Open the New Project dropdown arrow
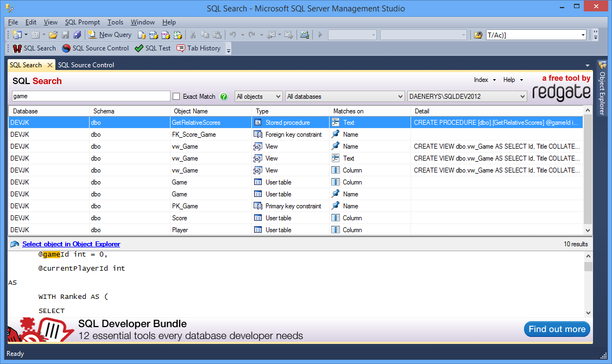 click(26, 35)
